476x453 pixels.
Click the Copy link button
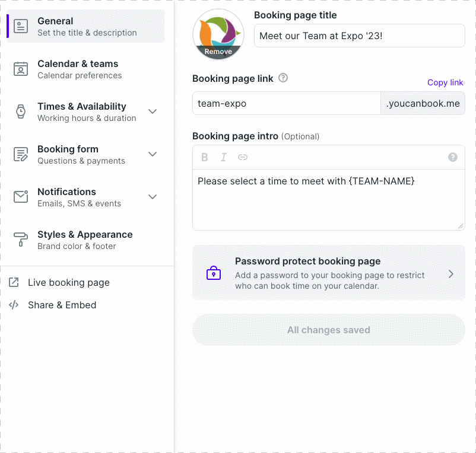pos(445,82)
